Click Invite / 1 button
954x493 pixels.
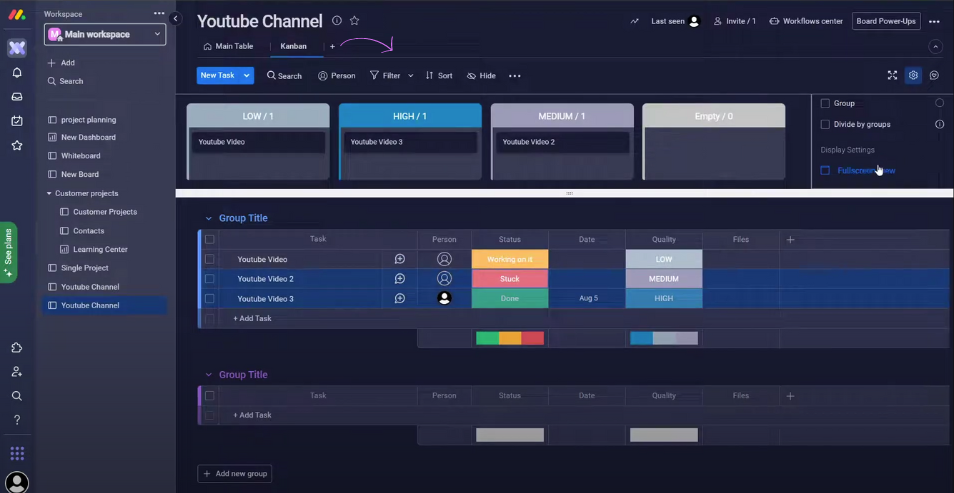tap(734, 21)
